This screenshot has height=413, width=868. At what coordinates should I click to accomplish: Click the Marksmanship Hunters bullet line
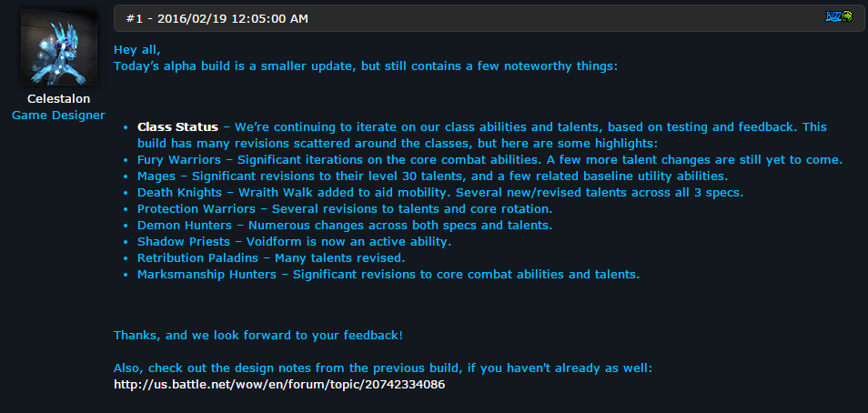pyautogui.click(x=389, y=275)
